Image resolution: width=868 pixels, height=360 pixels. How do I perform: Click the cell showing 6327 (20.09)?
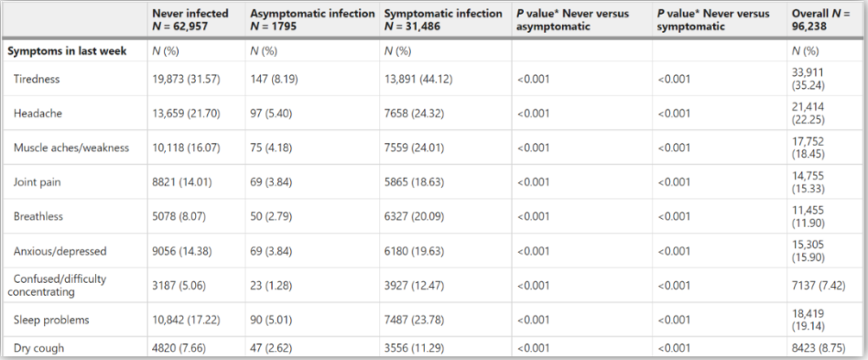[414, 216]
